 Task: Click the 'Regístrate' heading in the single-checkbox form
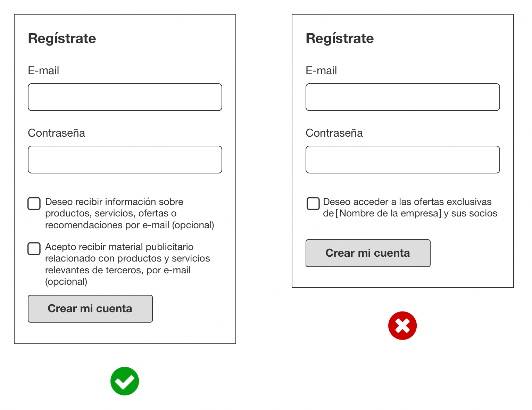tap(340, 38)
